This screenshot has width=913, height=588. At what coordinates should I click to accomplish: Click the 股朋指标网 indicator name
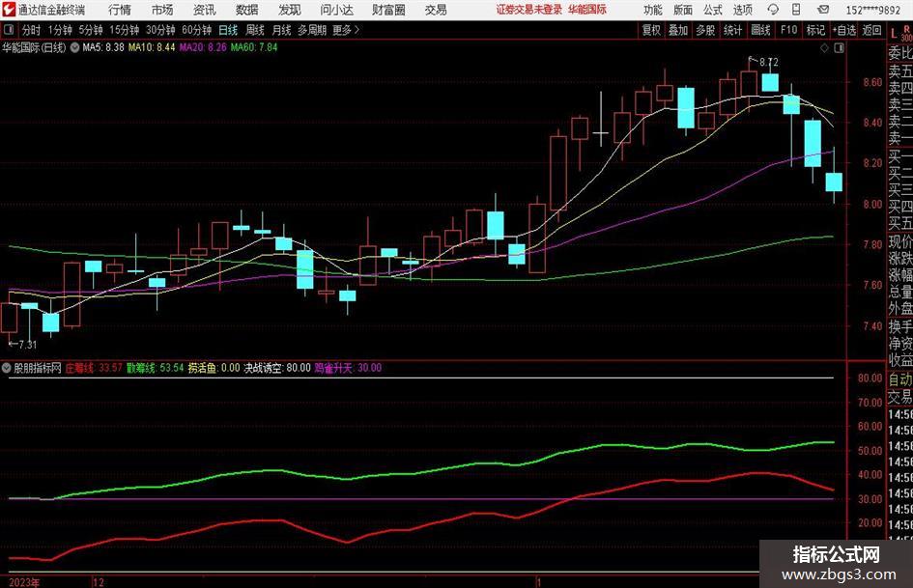point(38,368)
